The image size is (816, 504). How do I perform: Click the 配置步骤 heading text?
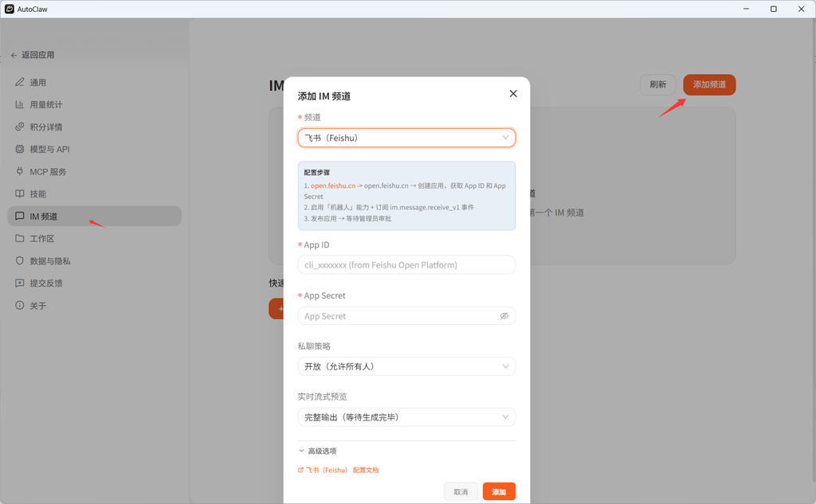(317, 173)
